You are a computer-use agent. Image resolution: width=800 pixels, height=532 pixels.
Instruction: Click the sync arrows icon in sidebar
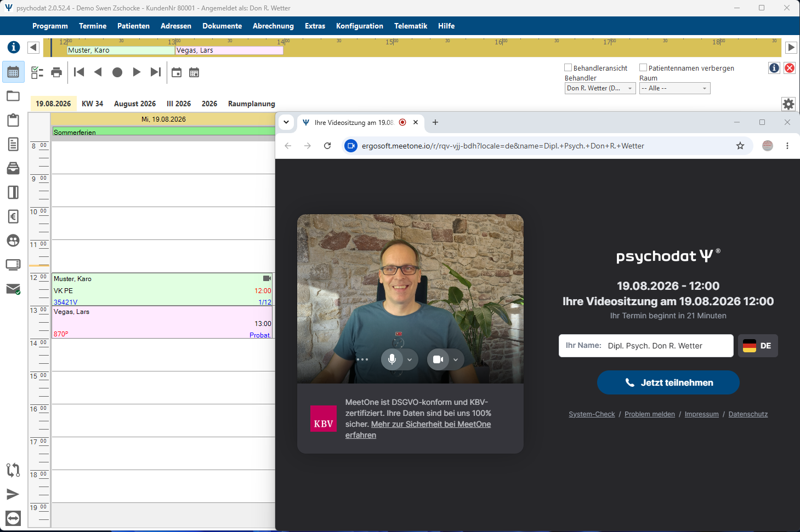13,470
